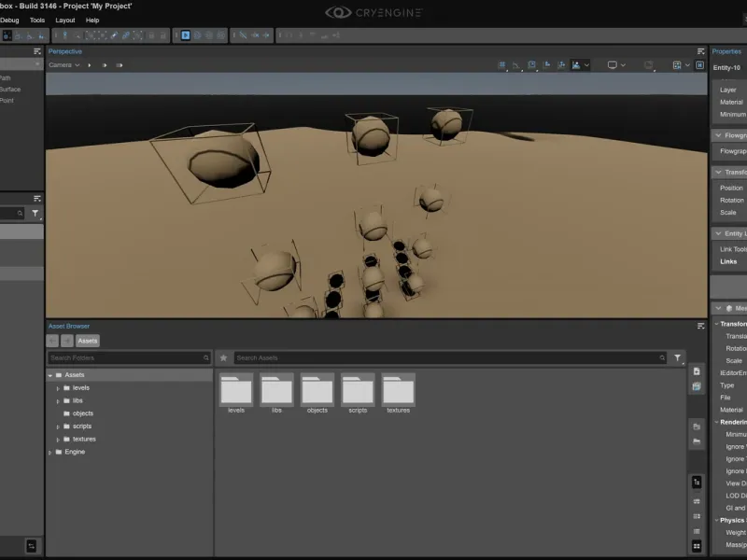
Task: Toggle the folder tree view button
Action: point(697,482)
